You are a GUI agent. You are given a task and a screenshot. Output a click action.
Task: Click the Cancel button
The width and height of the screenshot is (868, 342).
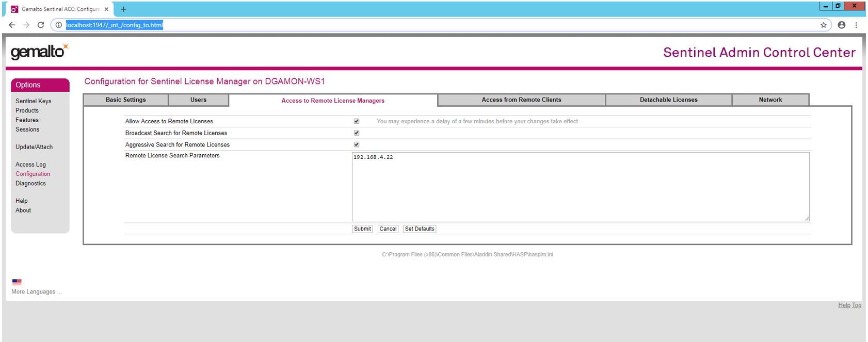pos(388,229)
